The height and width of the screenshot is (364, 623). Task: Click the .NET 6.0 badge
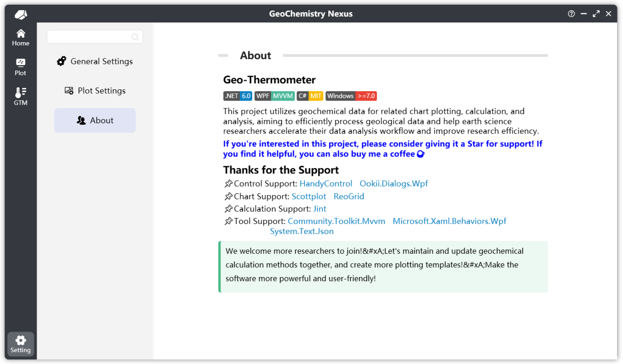click(x=237, y=96)
